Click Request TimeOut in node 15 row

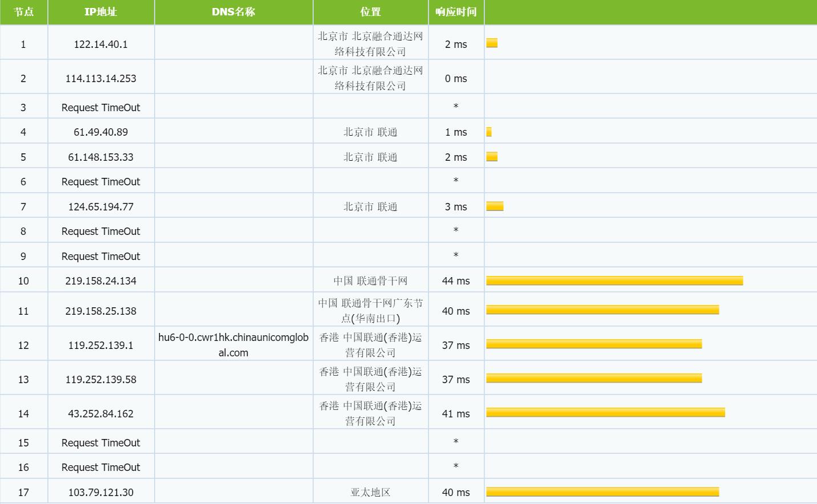pos(101,443)
